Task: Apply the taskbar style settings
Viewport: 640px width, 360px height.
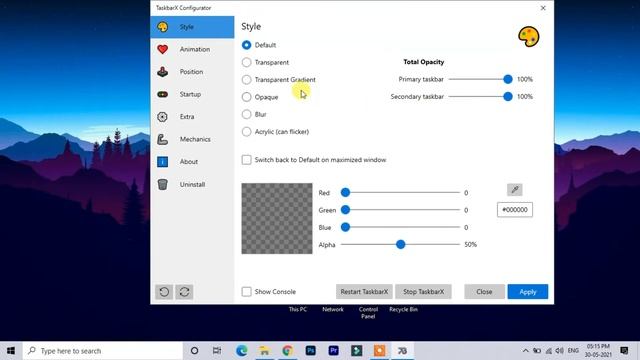Action: [x=528, y=292]
